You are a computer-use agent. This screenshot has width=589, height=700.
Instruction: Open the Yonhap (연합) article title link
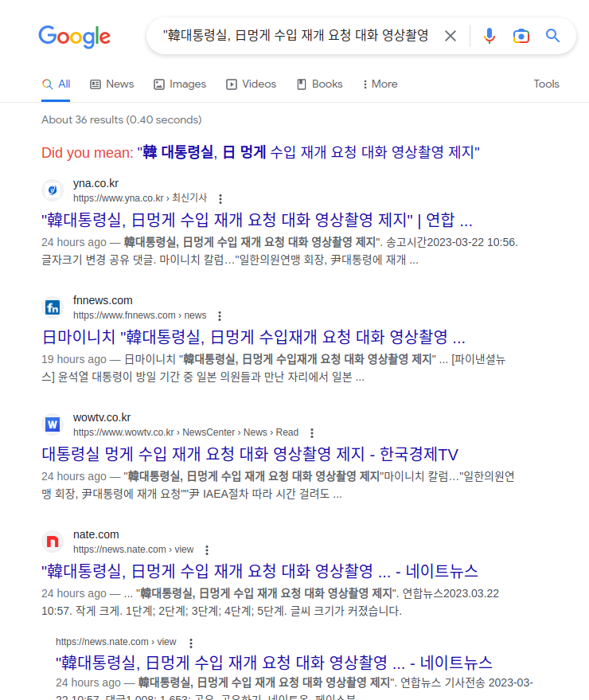pos(256,220)
